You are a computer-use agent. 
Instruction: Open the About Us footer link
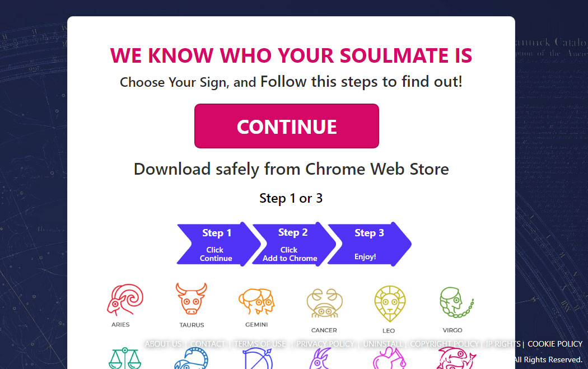click(163, 344)
